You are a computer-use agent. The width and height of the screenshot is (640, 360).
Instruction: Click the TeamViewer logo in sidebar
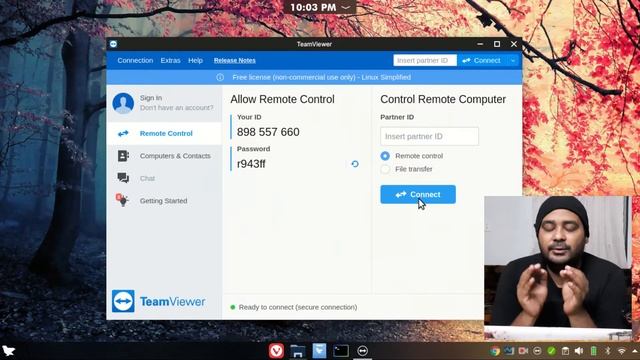[x=158, y=301]
